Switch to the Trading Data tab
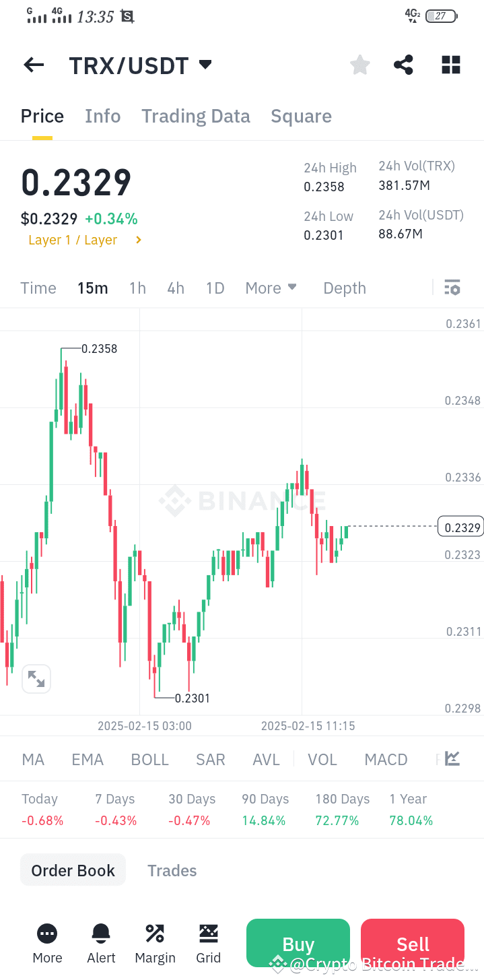The image size is (484, 980). click(195, 116)
